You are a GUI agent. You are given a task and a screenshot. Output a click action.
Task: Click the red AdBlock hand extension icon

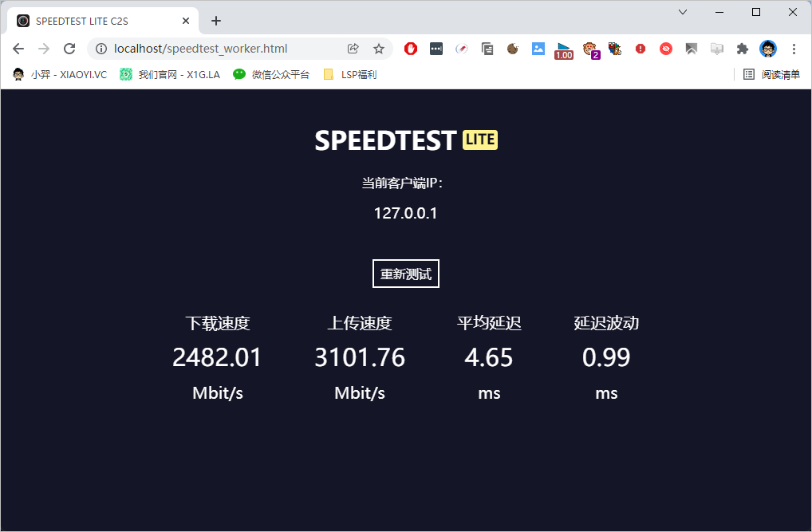coord(411,49)
